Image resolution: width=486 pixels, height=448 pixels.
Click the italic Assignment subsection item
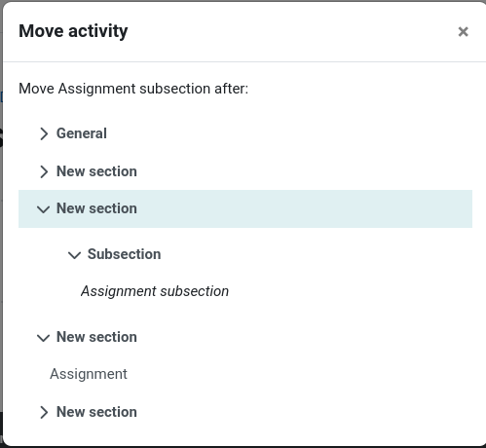[155, 291]
